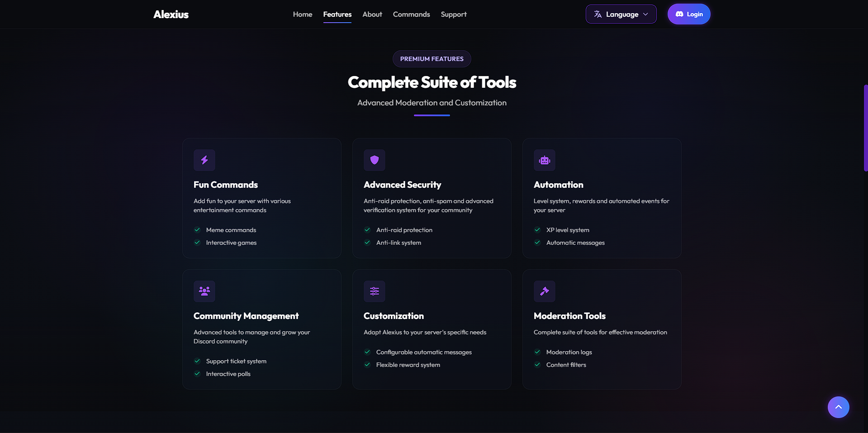Click the scroll-to-top chevron button
868x433 pixels.
tap(838, 407)
